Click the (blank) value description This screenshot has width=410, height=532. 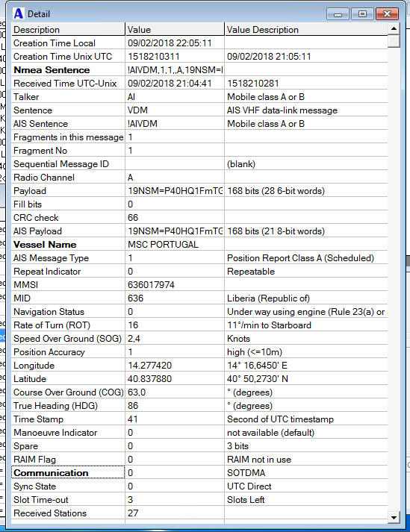[241, 164]
